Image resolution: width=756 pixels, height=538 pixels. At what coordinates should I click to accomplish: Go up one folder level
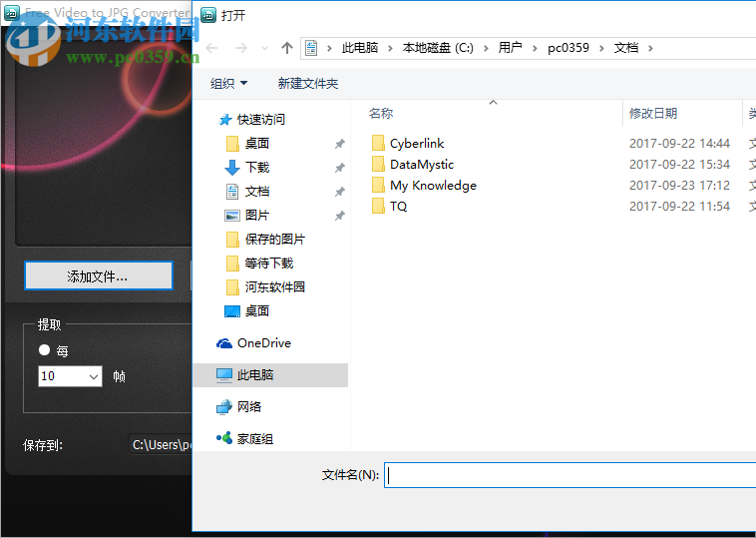point(287,48)
